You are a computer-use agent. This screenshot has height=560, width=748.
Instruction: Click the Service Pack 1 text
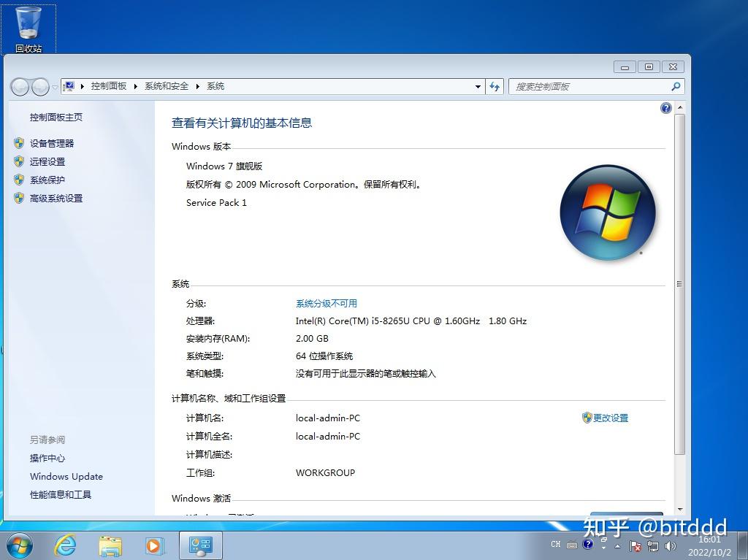[x=216, y=203]
